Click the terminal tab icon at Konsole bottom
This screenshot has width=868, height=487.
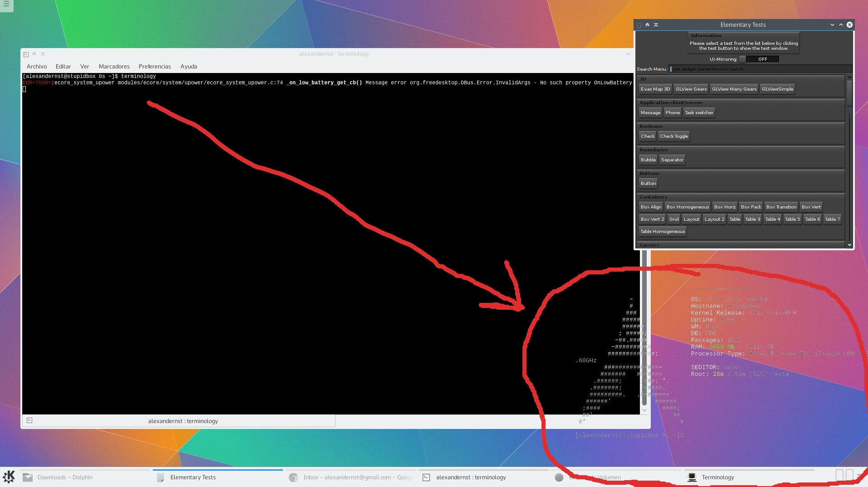tap(29, 420)
